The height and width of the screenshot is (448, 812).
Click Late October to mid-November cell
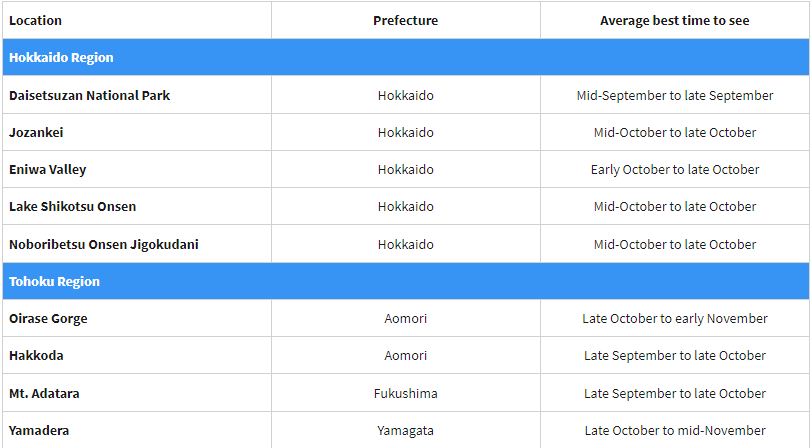[x=674, y=431]
